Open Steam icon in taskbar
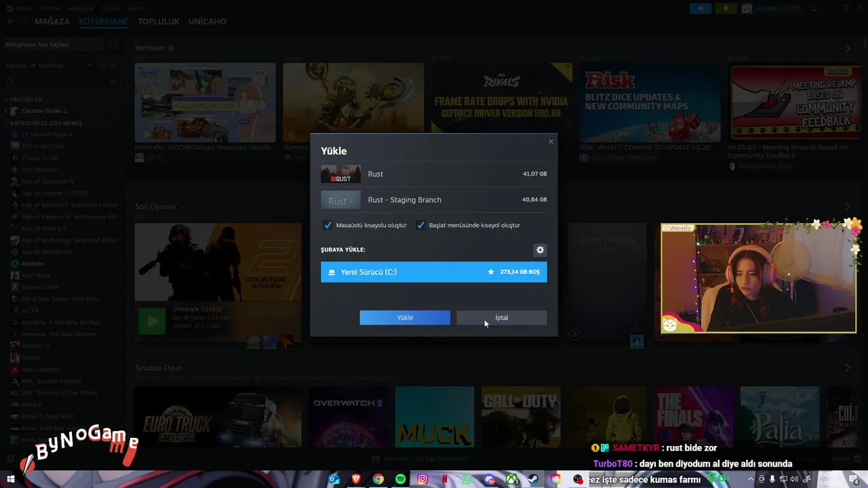The width and height of the screenshot is (868, 488). [533, 479]
